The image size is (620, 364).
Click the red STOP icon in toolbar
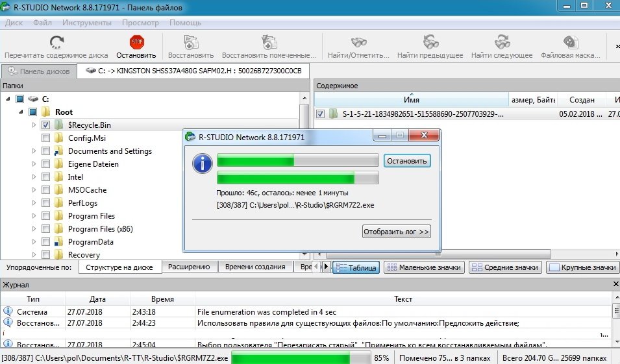click(136, 42)
